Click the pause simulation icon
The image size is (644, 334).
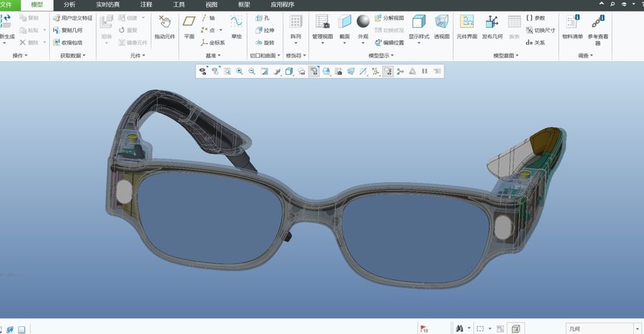tap(424, 72)
